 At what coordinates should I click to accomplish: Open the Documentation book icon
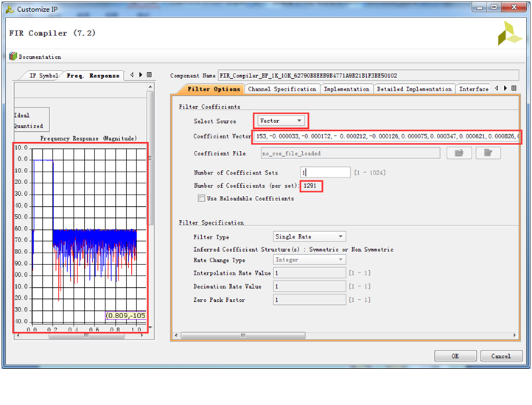coord(13,56)
